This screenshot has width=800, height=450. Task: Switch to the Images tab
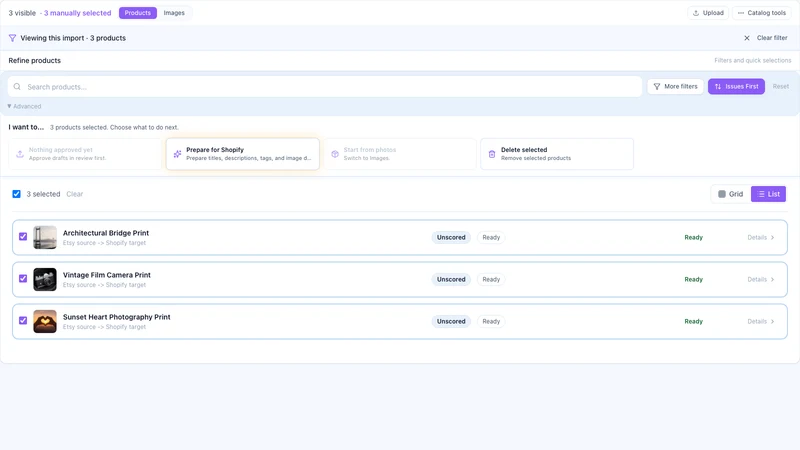pos(174,13)
